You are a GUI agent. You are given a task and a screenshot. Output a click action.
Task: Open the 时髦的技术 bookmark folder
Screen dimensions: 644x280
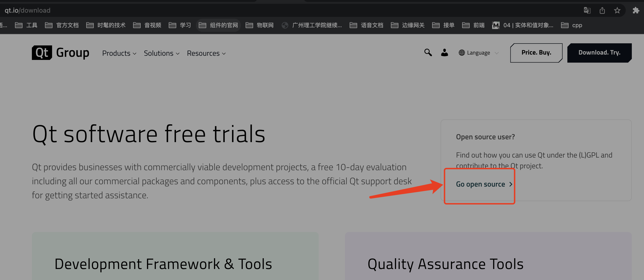[106, 25]
